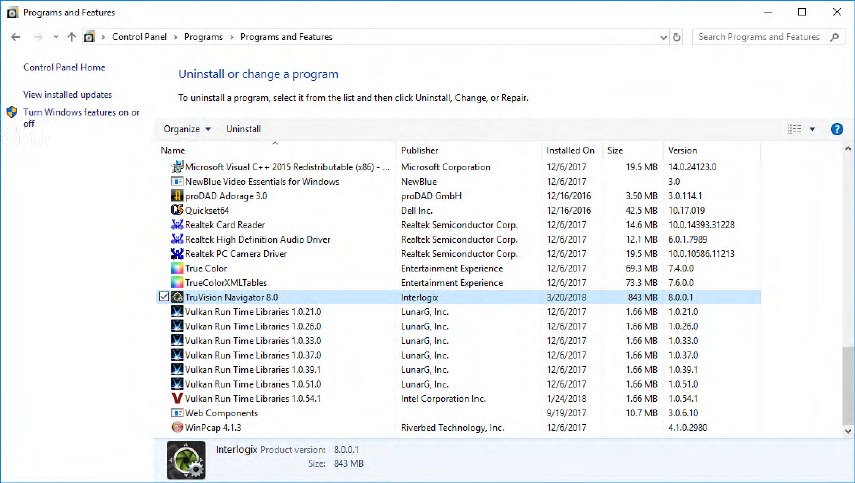Click the TrueColorXMLTables icon
855x483 pixels.
pyautogui.click(x=177, y=282)
